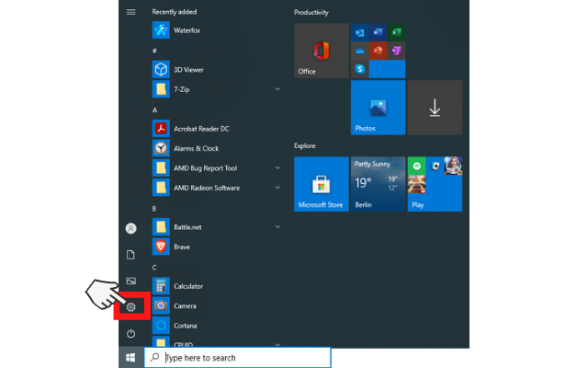Click the 'Explore' group title
This screenshot has height=368, width=588.
click(x=305, y=146)
